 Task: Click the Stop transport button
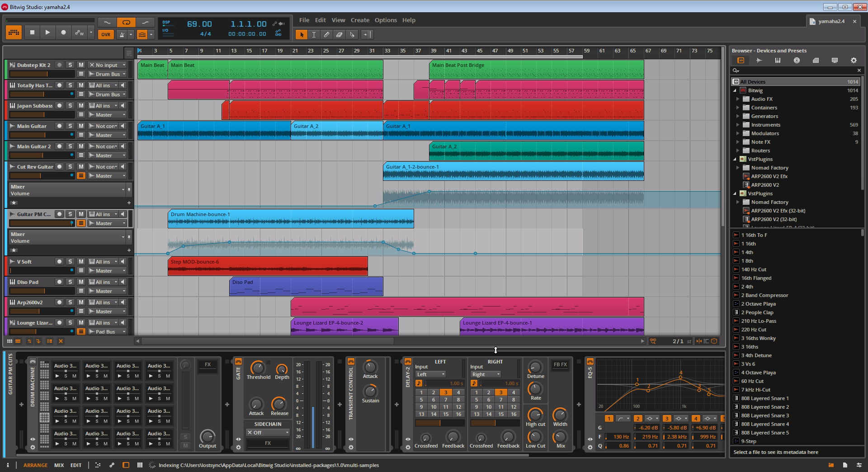pyautogui.click(x=32, y=33)
